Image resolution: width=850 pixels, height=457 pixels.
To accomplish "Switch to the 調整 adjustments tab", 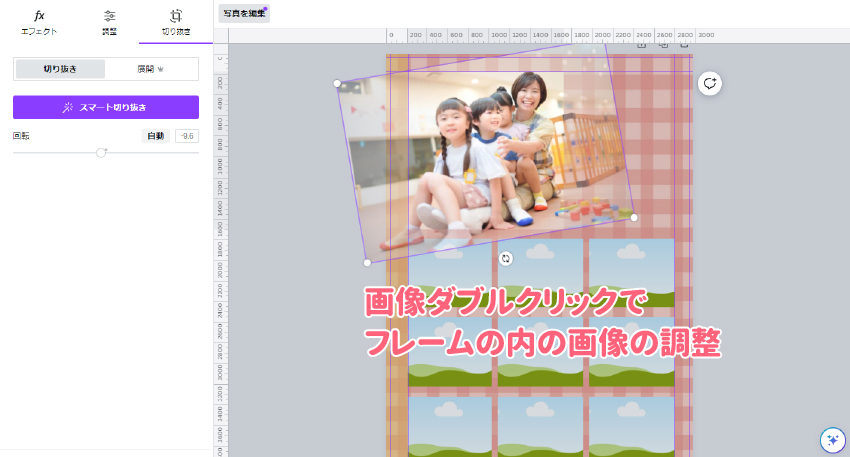I will click(x=110, y=23).
